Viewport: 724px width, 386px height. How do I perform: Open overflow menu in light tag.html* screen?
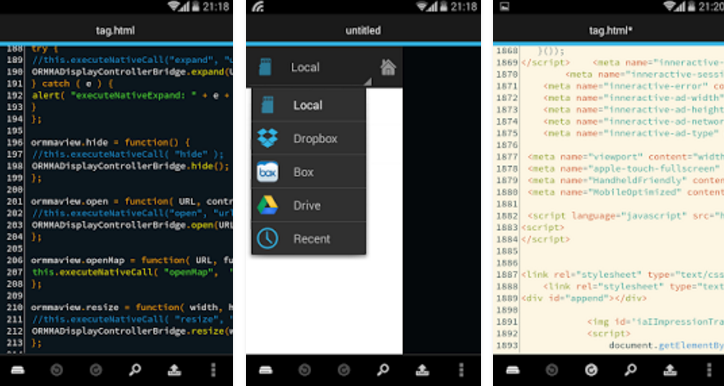tap(708, 370)
